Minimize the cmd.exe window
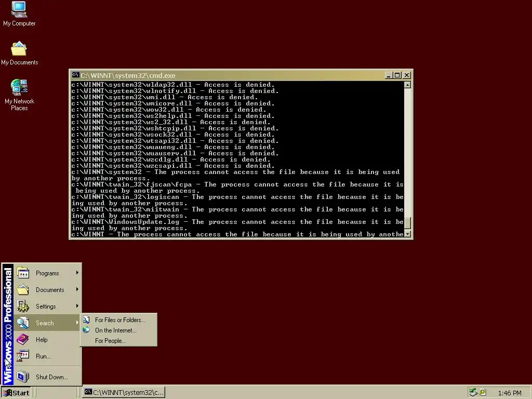532x399 pixels. click(389, 75)
